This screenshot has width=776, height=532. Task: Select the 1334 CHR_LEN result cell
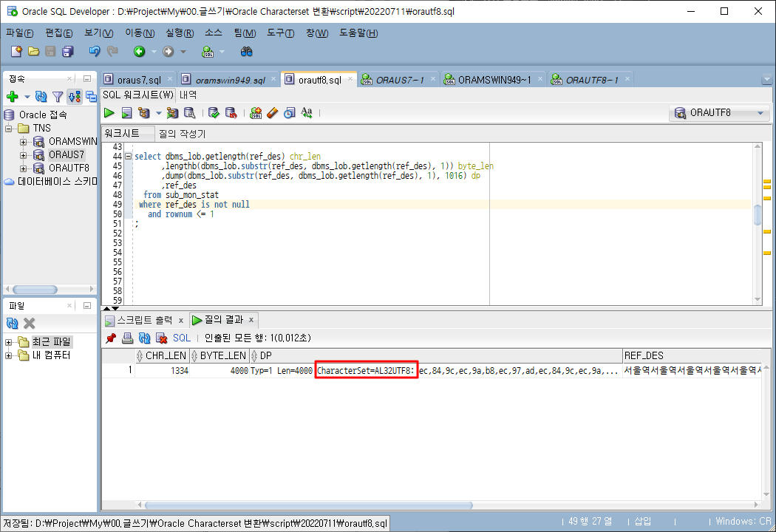click(x=162, y=370)
